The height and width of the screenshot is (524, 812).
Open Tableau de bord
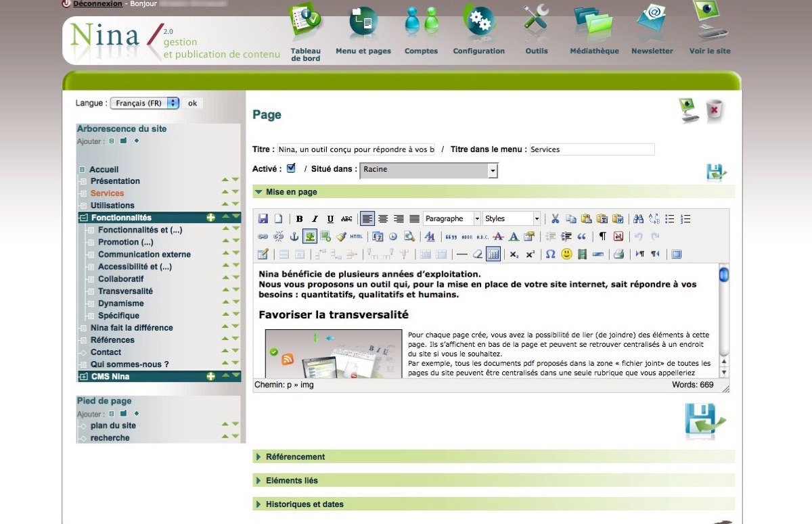pyautogui.click(x=305, y=32)
